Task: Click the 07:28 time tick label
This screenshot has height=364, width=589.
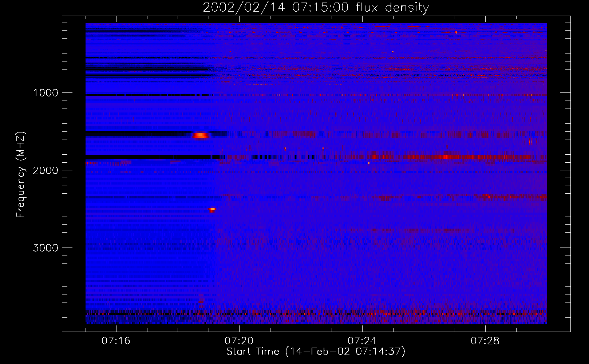Action: 485,341
